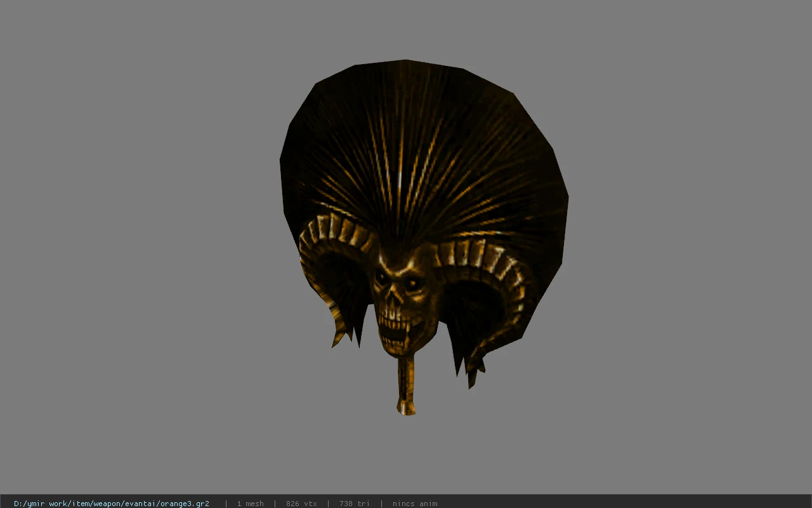812x508 pixels.
Task: Click the "nincs anim" animation status
Action: coord(414,504)
